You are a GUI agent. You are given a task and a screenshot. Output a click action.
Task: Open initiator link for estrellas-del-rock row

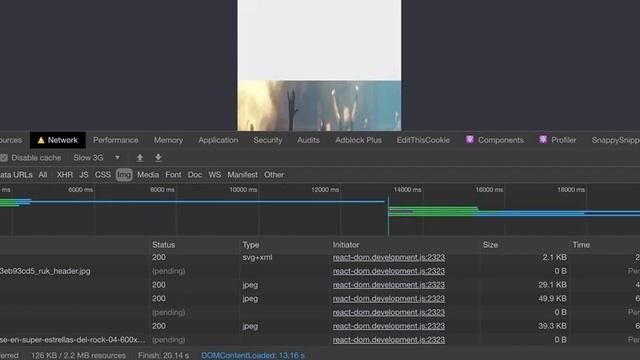[389, 340]
